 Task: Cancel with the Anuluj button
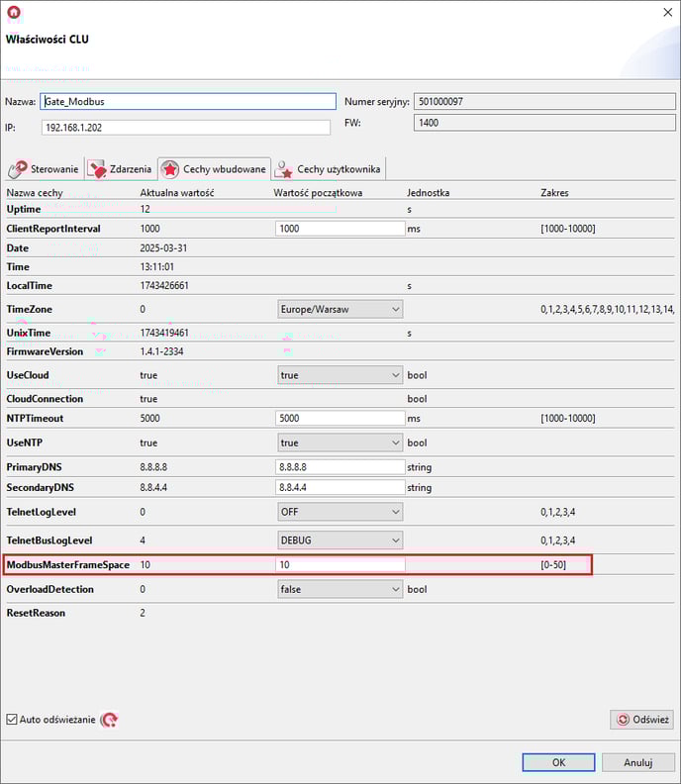pos(638,762)
